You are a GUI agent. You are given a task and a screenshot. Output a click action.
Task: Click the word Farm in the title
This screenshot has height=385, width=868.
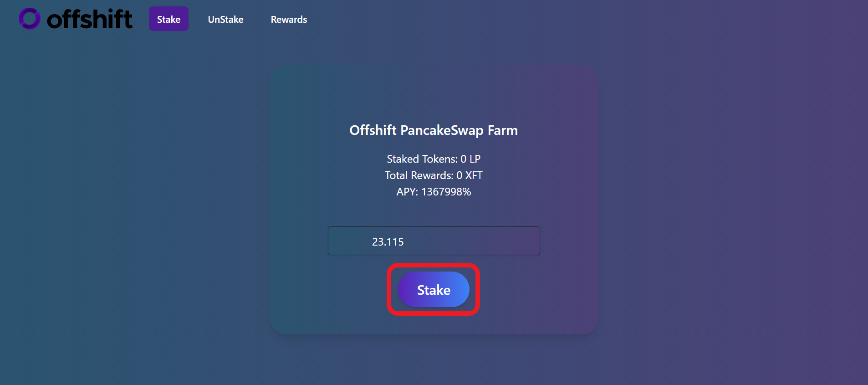click(503, 130)
